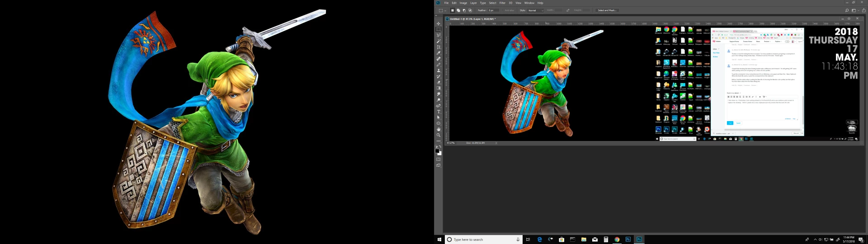The width and height of the screenshot is (868, 244).
Task: Click the Untitled-1 document tab title
Action: point(472,19)
